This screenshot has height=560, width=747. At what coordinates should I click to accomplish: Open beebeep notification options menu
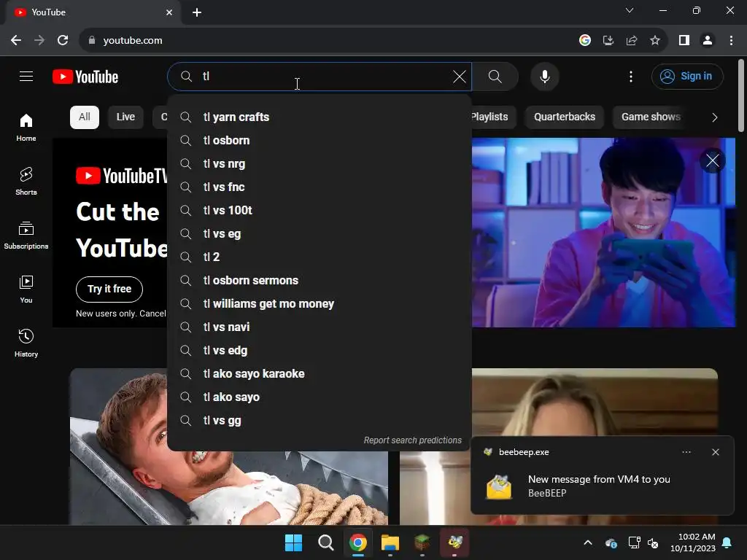686,452
